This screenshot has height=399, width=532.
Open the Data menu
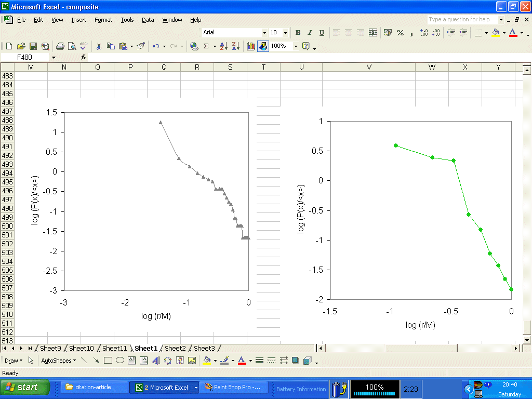tap(148, 20)
